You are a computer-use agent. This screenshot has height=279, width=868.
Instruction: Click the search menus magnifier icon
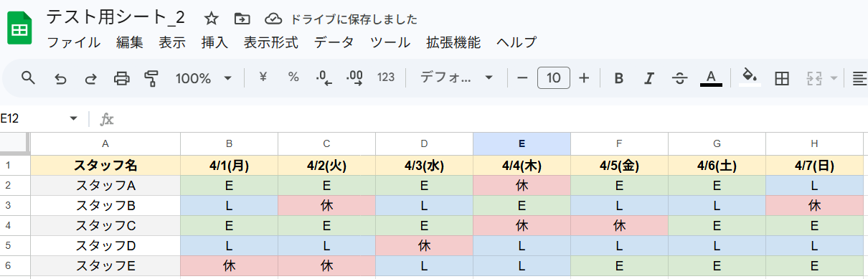28,78
